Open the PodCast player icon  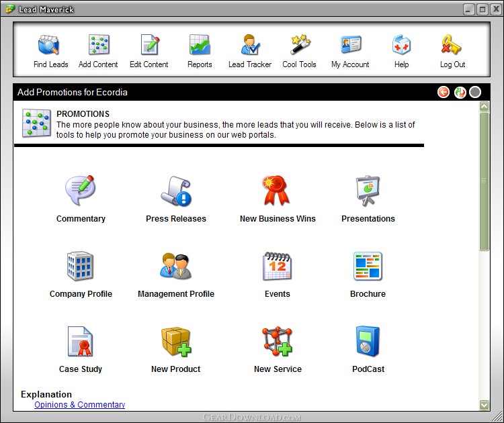point(368,341)
